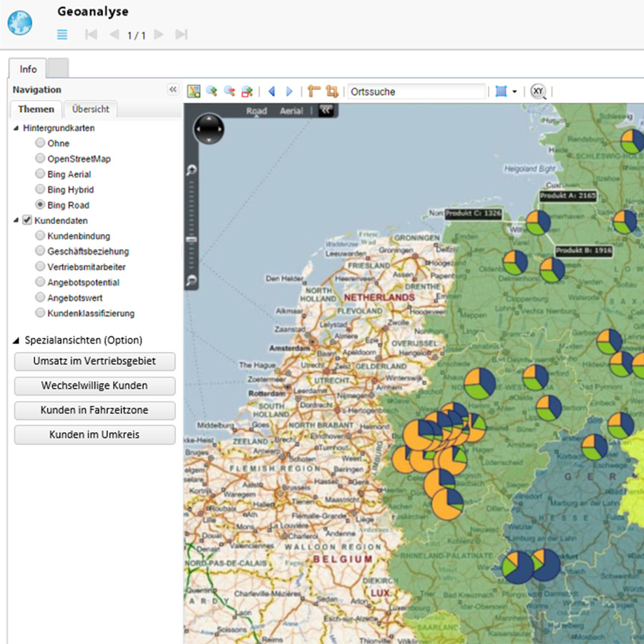The width and height of the screenshot is (644, 644).
Task: Open the XY coordinate search tool
Action: (x=538, y=92)
